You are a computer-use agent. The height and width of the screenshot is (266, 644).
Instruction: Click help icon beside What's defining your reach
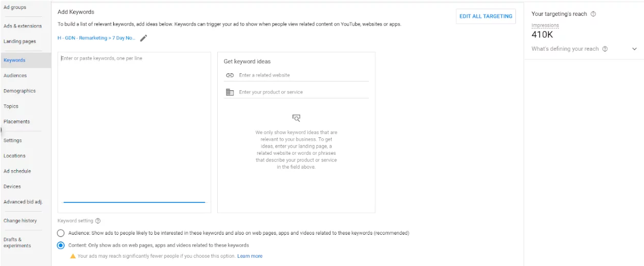605,49
